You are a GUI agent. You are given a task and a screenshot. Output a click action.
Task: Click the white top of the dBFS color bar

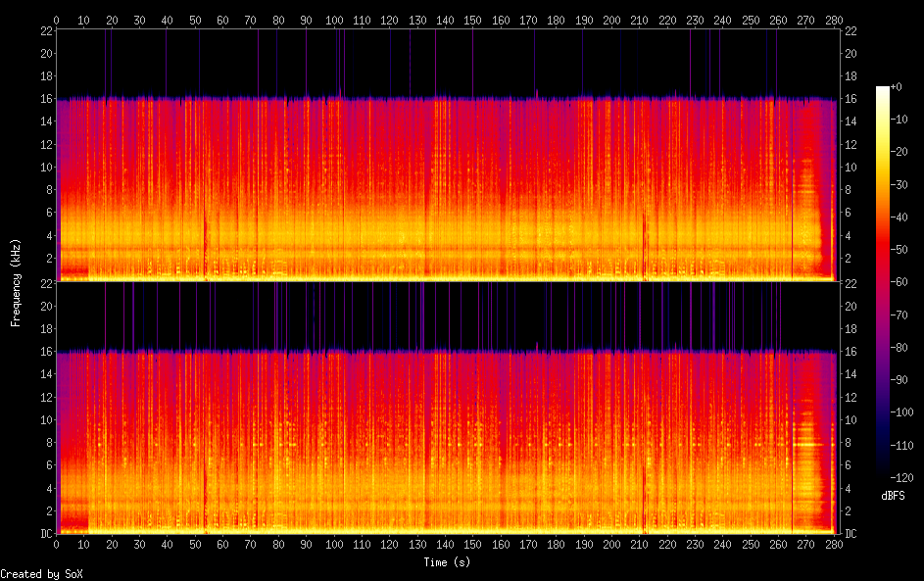click(883, 90)
